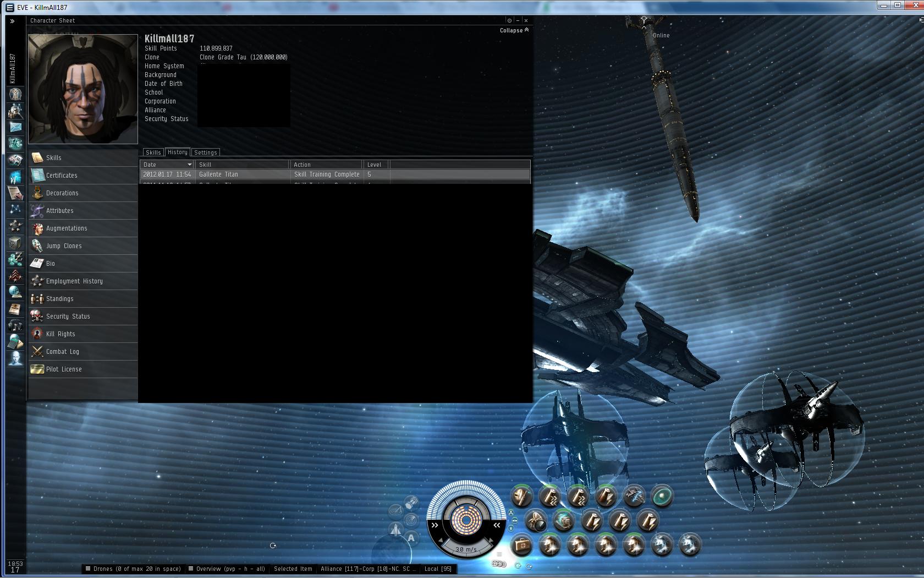The height and width of the screenshot is (578, 924).
Task: Toggle the first top-row turret module
Action: point(521,496)
